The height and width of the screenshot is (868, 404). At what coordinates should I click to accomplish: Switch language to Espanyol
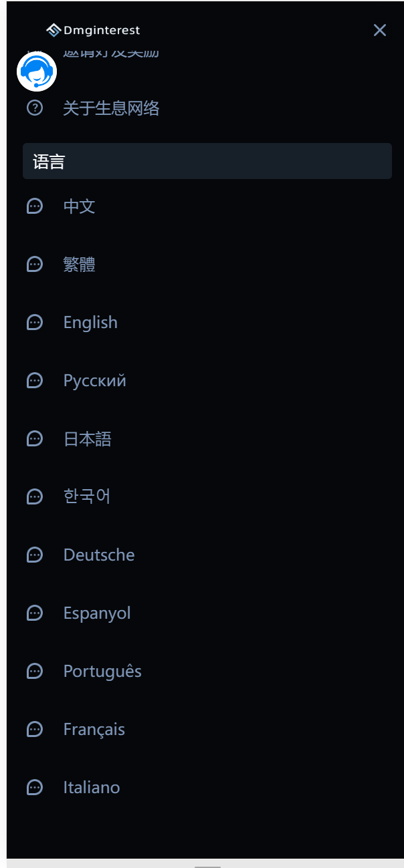[x=97, y=613]
